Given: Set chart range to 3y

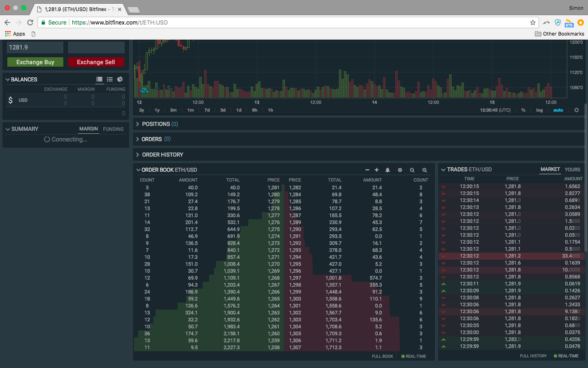Looking at the screenshot, I should click(142, 110).
